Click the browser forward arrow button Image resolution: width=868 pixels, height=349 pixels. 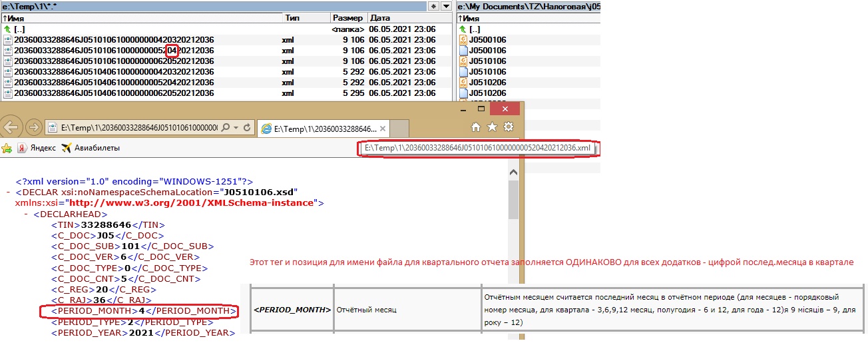(33, 127)
